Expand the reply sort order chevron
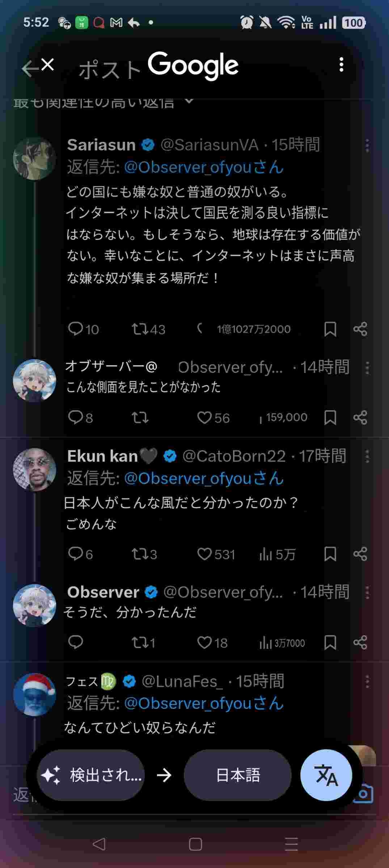The width and height of the screenshot is (389, 868). click(189, 101)
